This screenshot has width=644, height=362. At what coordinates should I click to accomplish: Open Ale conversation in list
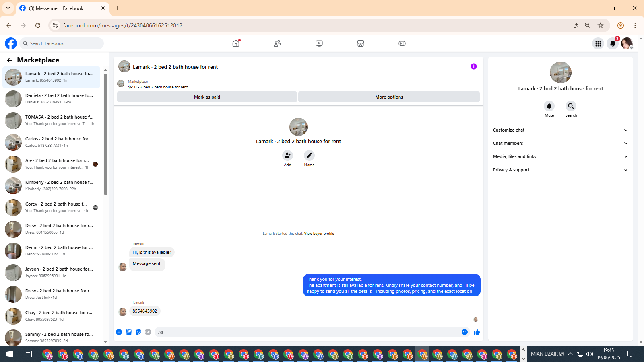[x=52, y=164]
